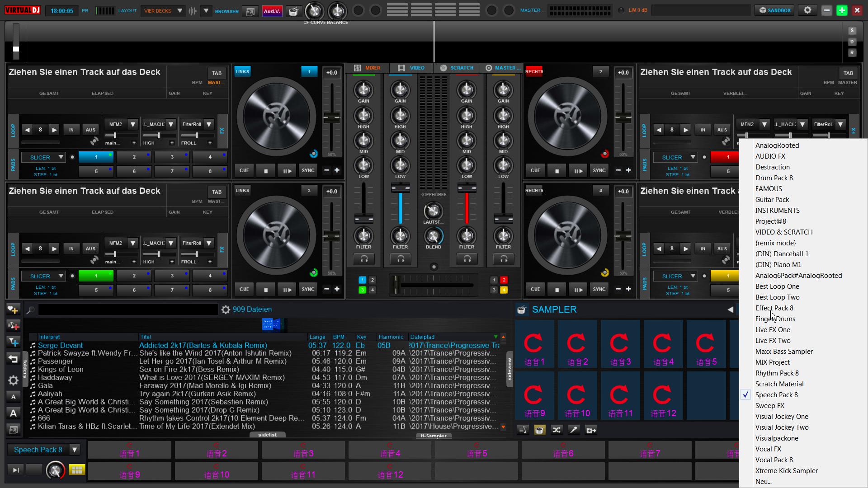This screenshot has width=868, height=488.
Task: Click the large A font-size icon
Action: (13, 413)
